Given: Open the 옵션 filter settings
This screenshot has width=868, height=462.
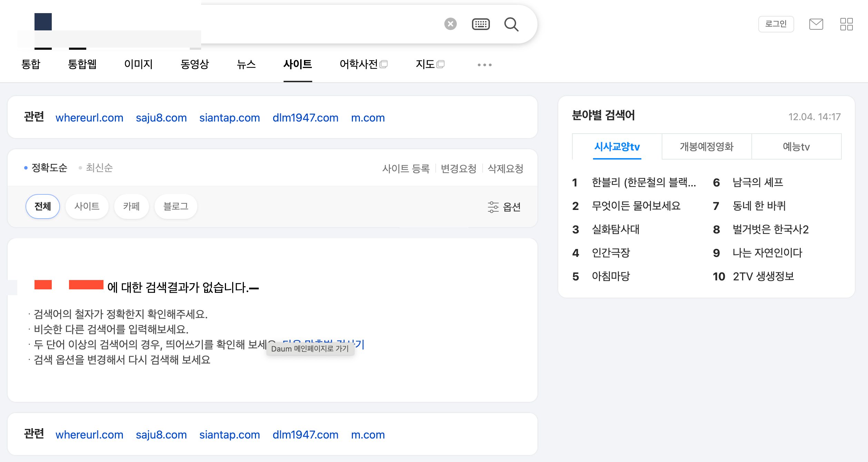Looking at the screenshot, I should pos(504,207).
